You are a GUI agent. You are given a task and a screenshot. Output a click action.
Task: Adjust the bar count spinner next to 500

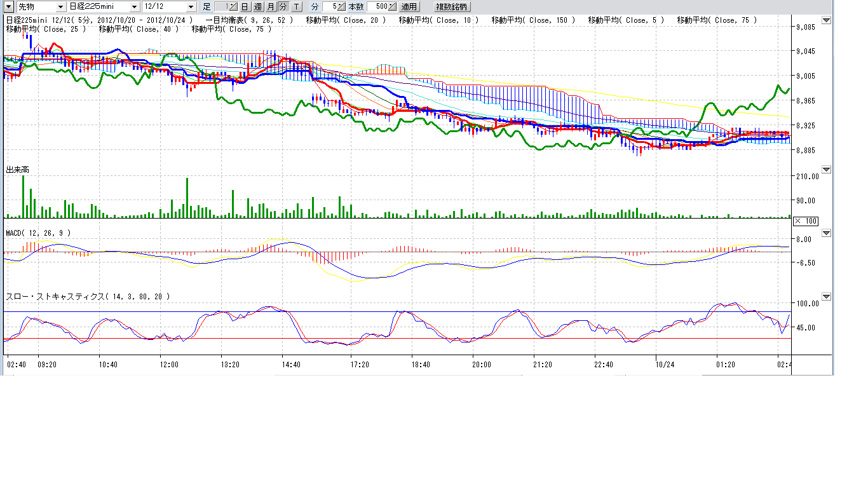pyautogui.click(x=392, y=6)
